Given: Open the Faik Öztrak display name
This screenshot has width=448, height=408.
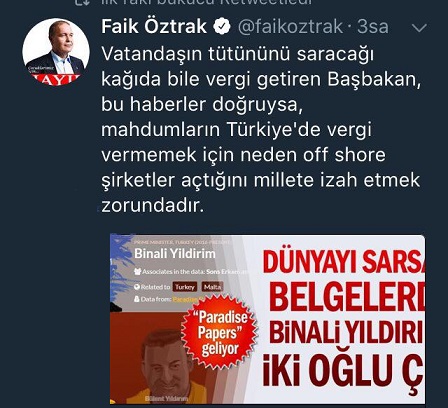Looking at the screenshot, I should coord(154,27).
